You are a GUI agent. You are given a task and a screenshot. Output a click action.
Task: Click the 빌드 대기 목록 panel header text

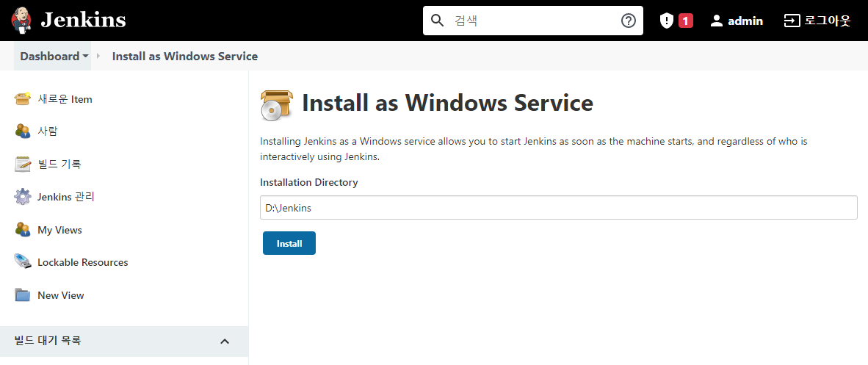pos(48,341)
